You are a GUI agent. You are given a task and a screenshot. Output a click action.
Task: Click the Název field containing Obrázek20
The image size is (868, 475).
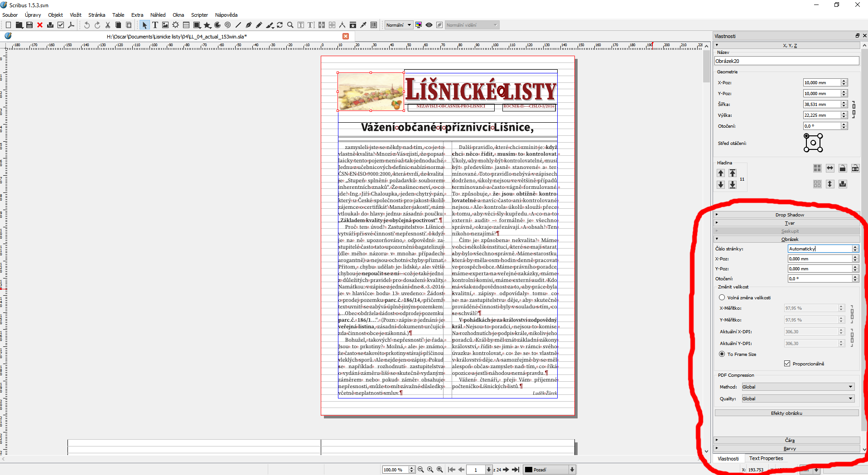(x=786, y=61)
